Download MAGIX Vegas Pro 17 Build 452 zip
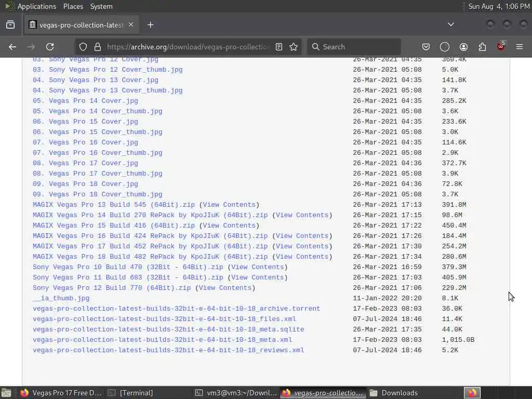 150,246
